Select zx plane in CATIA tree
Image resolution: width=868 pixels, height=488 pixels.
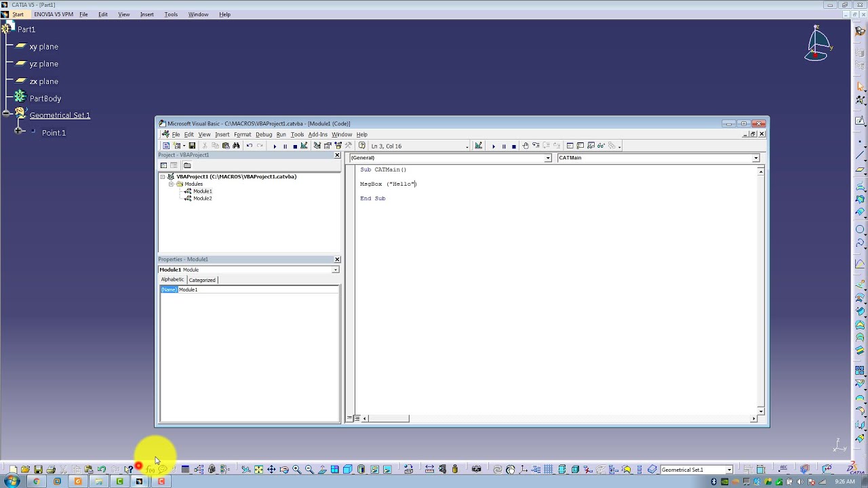(43, 81)
